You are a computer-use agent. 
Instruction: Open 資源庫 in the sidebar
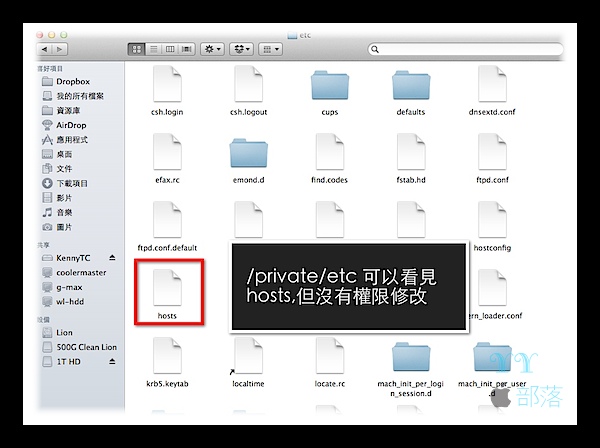point(60,111)
